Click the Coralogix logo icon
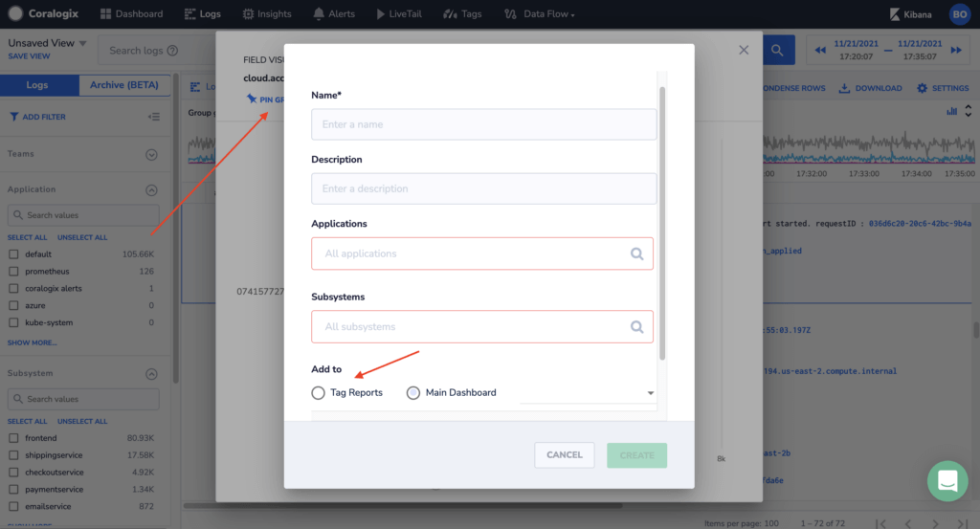Screen dimensions: 980x529 (15, 13)
